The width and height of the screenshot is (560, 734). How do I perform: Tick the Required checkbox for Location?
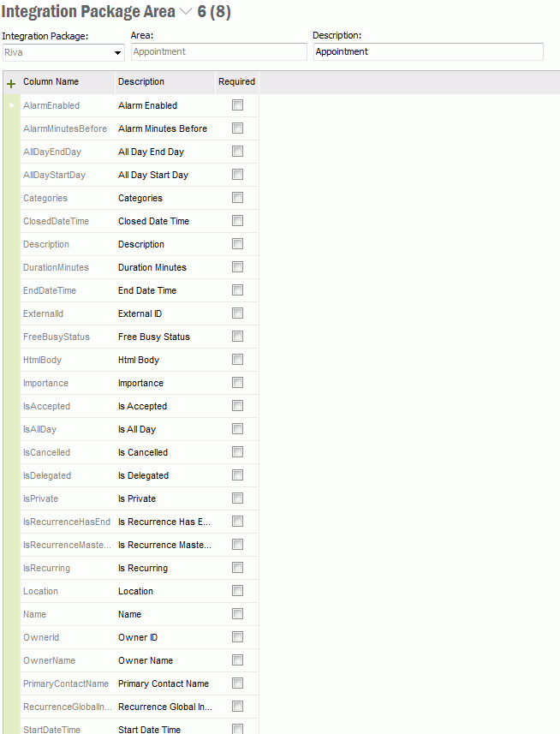[237, 591]
